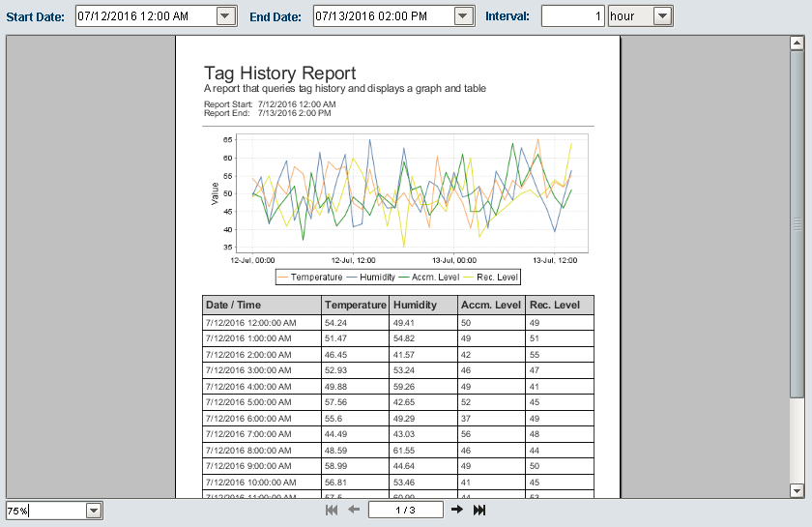Click the vertical scrollbar thumb
The height and width of the screenshot is (527, 812).
coord(797,224)
